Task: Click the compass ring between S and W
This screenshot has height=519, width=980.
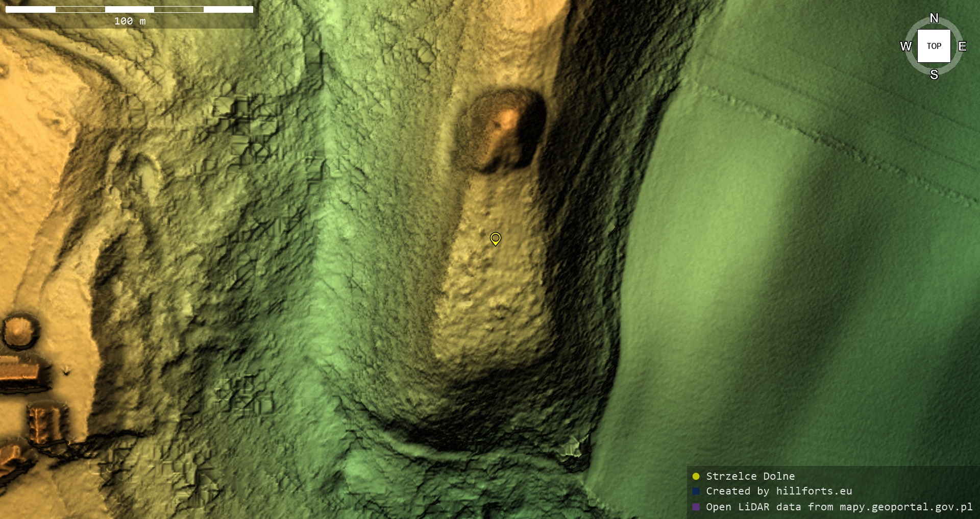Action: (914, 65)
